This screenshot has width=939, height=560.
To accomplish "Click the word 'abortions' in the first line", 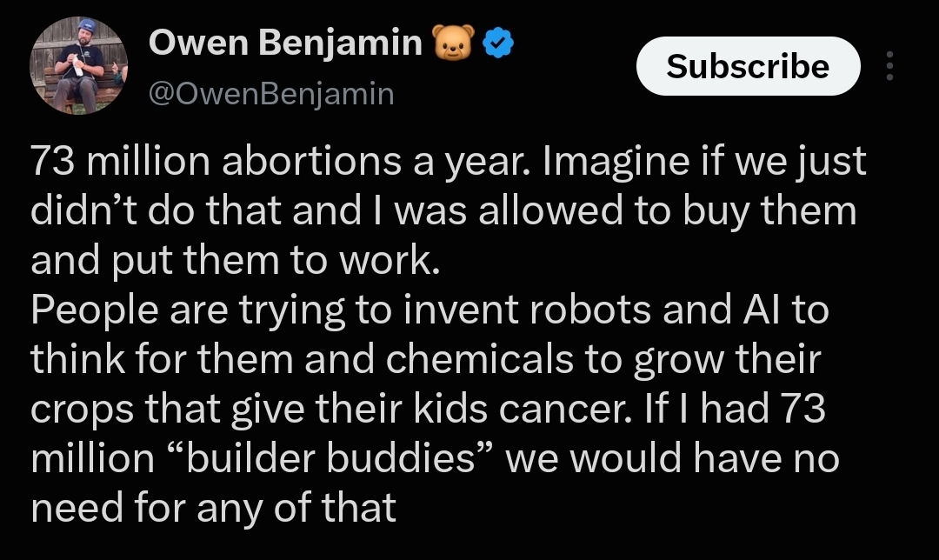I will pos(311,162).
